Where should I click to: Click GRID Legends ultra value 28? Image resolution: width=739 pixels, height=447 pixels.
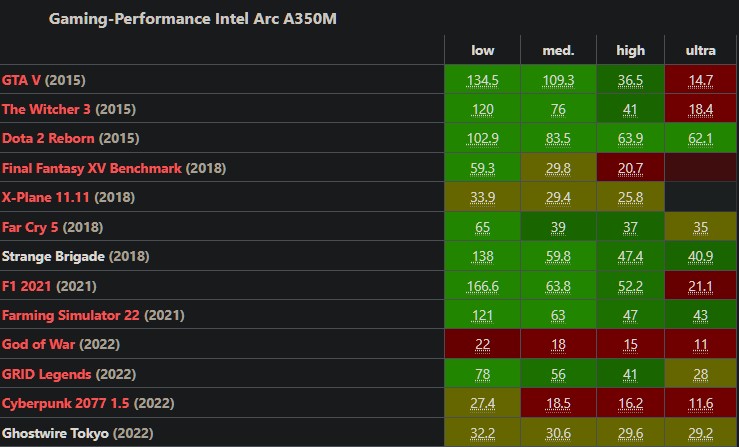700,374
